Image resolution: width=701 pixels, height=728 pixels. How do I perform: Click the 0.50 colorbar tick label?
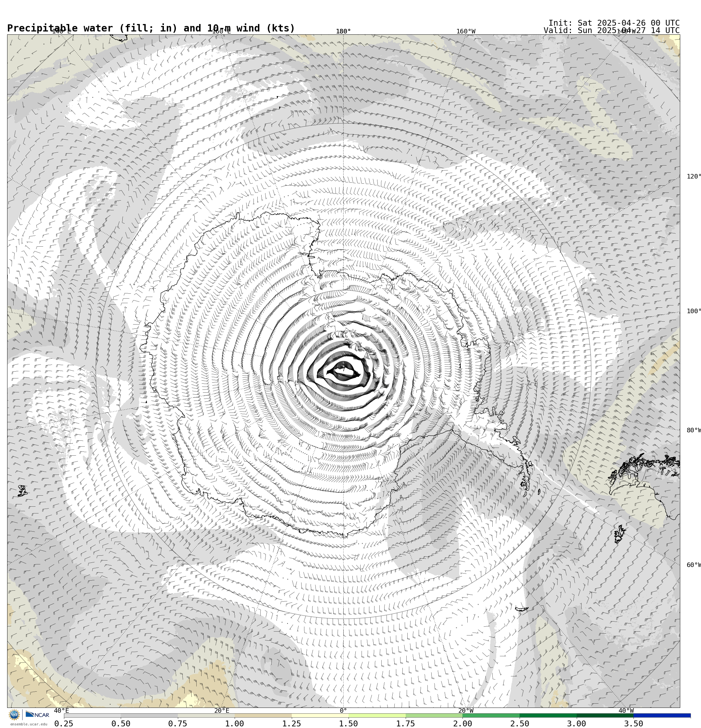point(121,723)
